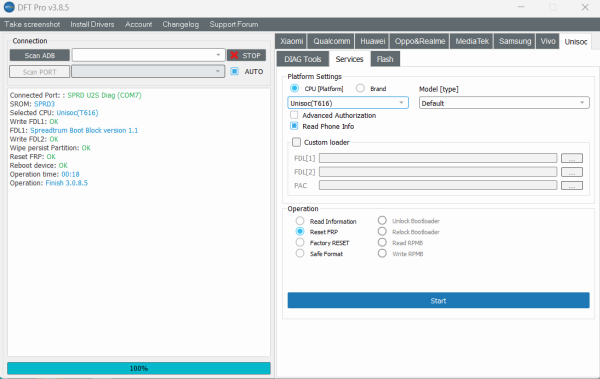600x379 pixels.
Task: Browse for FDL[1] file button
Action: click(572, 158)
